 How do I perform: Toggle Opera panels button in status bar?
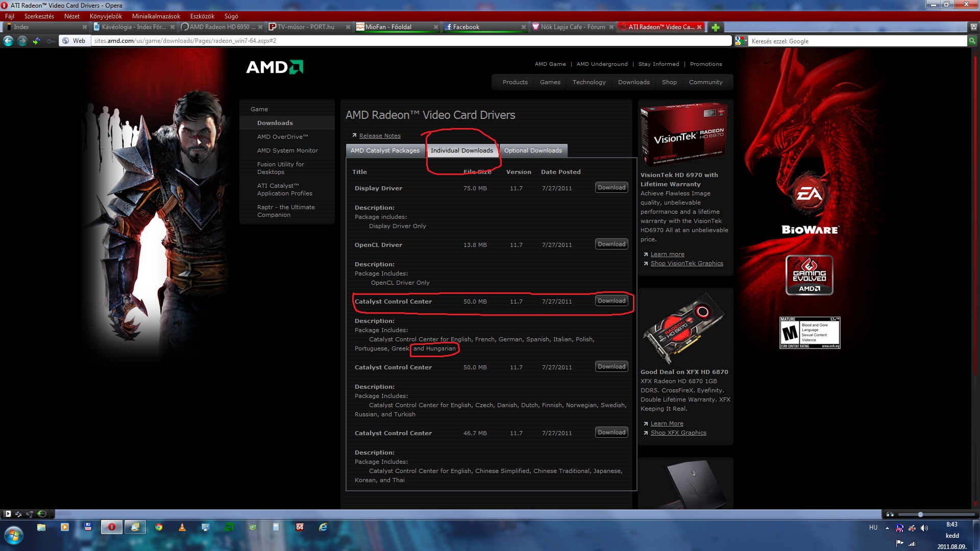pyautogui.click(x=7, y=514)
